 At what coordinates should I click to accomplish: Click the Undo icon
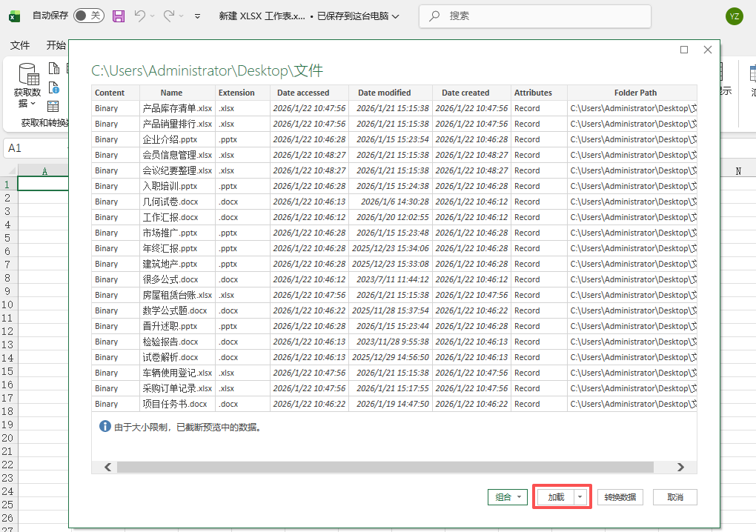pyautogui.click(x=140, y=16)
